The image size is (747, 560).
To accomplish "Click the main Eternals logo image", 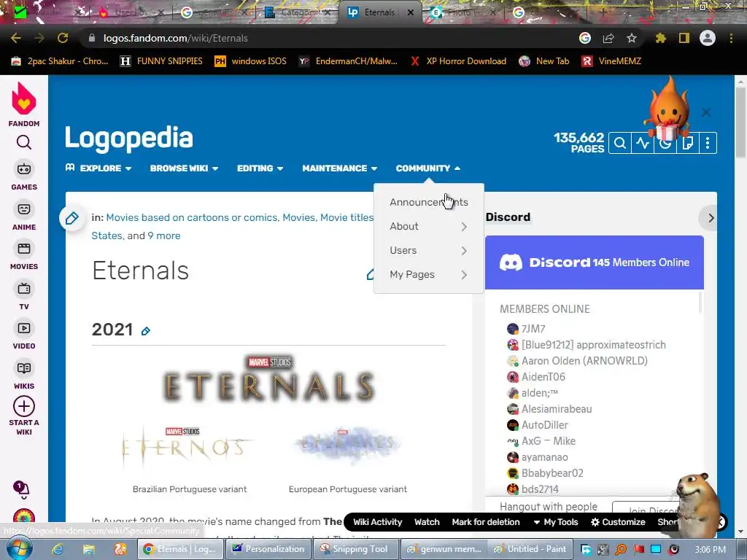I will (x=269, y=379).
